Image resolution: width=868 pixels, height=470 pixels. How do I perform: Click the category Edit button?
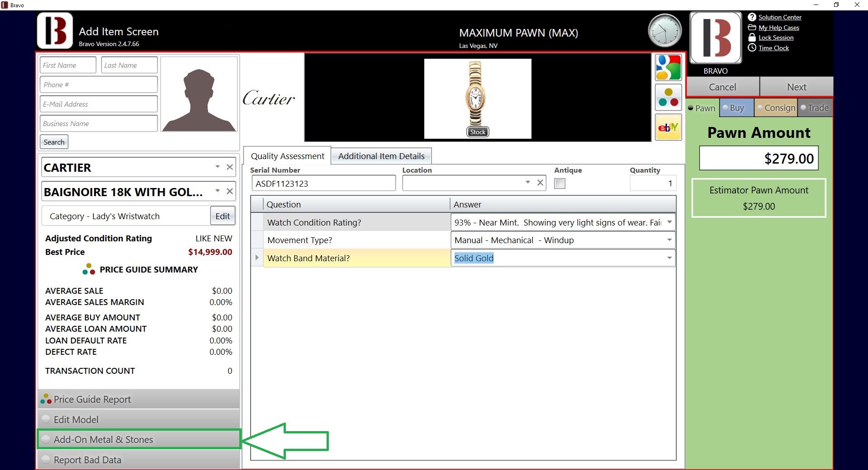point(223,216)
